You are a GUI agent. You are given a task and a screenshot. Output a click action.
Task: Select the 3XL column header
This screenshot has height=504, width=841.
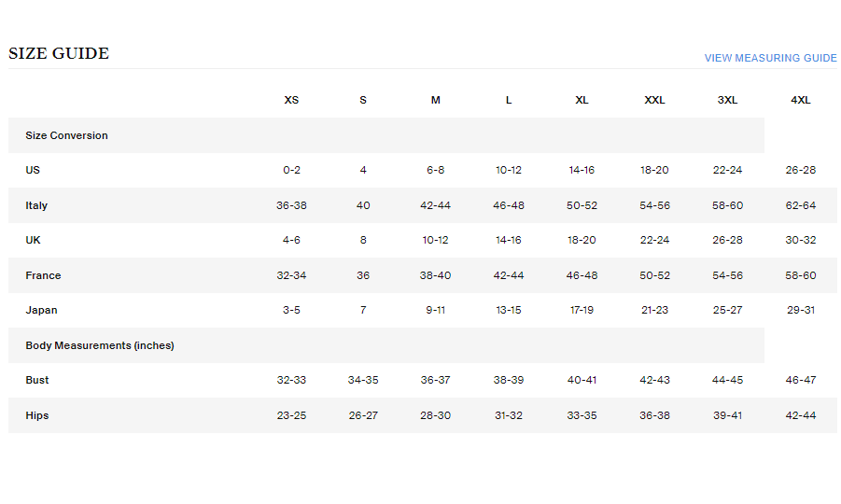point(727,100)
